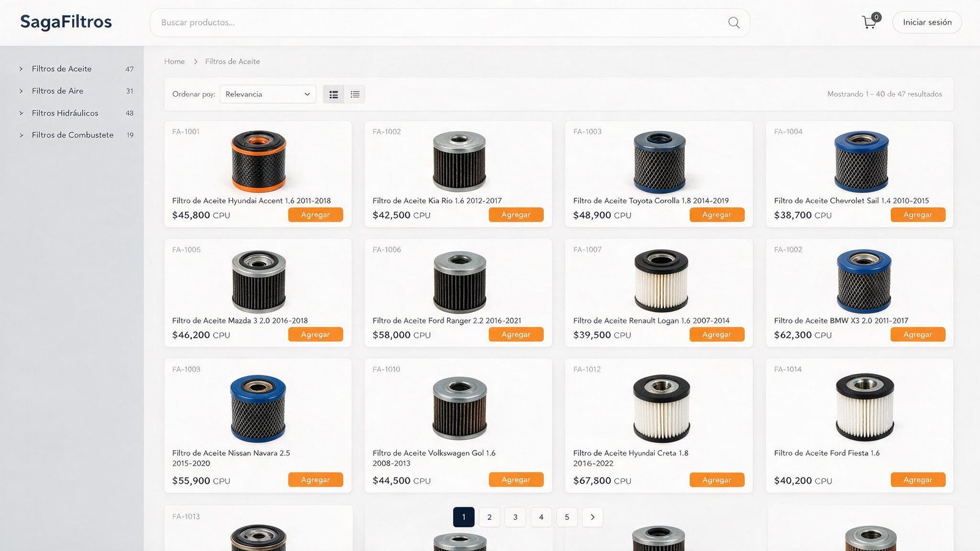The height and width of the screenshot is (551, 980).
Task: Open Mazda 3 filter product image
Action: point(258,281)
